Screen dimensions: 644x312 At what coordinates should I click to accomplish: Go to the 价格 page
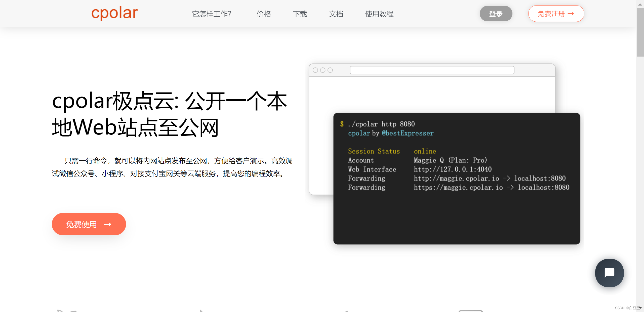pos(264,14)
